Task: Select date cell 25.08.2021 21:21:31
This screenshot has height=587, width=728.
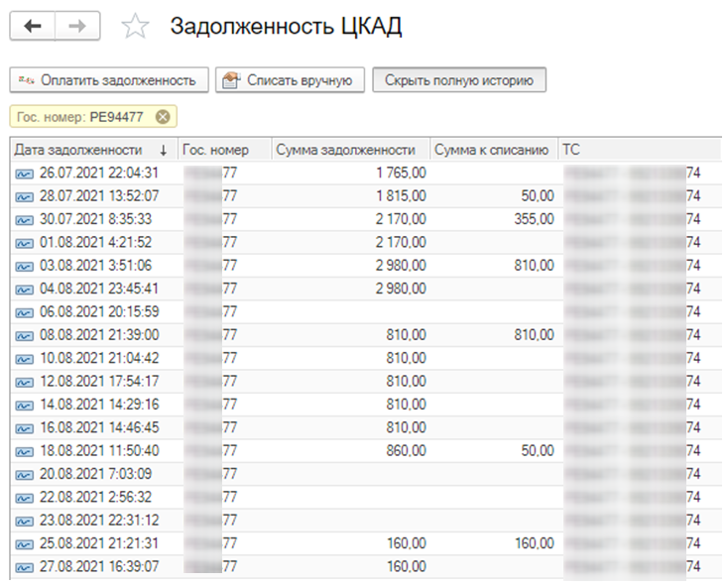Action: (x=99, y=543)
